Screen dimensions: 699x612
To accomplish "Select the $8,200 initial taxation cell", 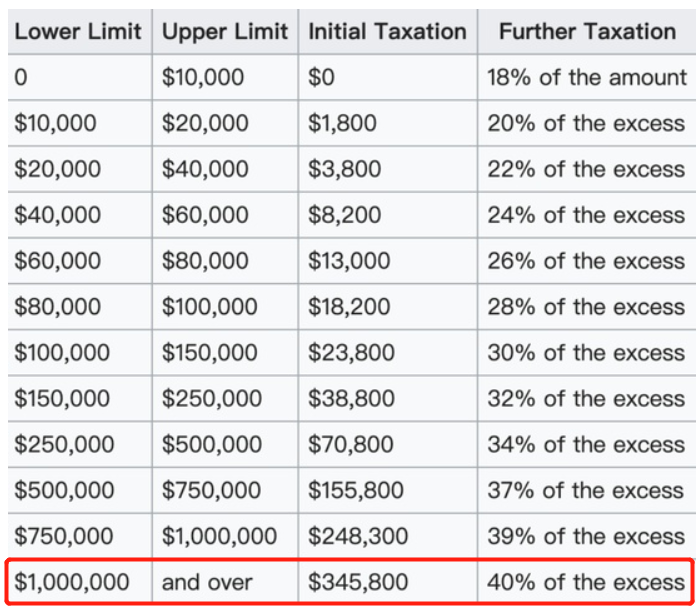I will pos(344,216).
